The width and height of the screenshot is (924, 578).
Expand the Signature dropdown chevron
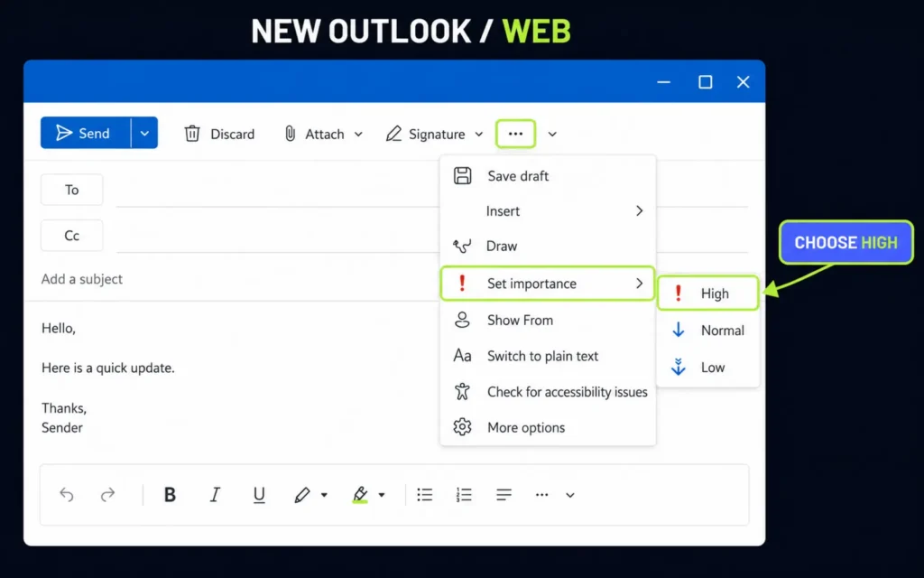(479, 134)
